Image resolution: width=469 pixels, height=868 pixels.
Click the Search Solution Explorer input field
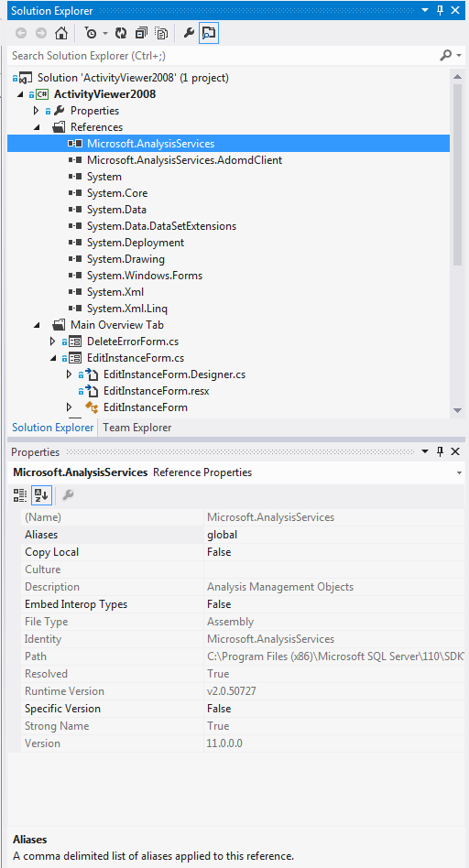pyautogui.click(x=223, y=55)
